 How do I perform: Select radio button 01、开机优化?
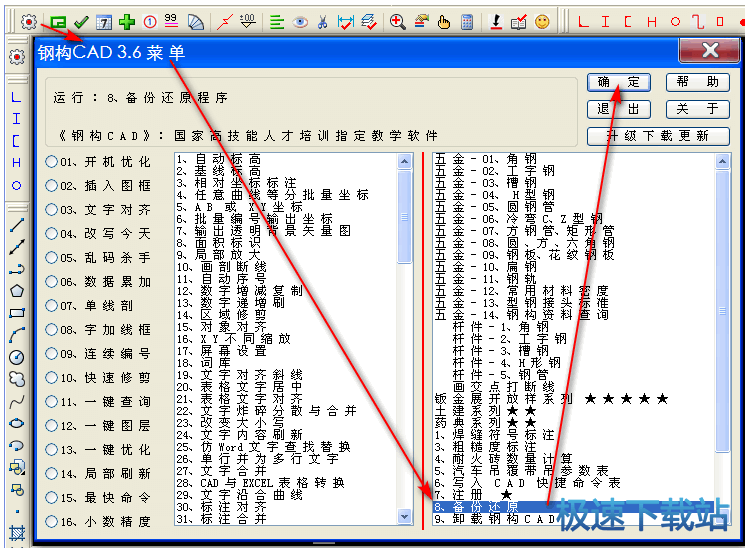(51, 162)
